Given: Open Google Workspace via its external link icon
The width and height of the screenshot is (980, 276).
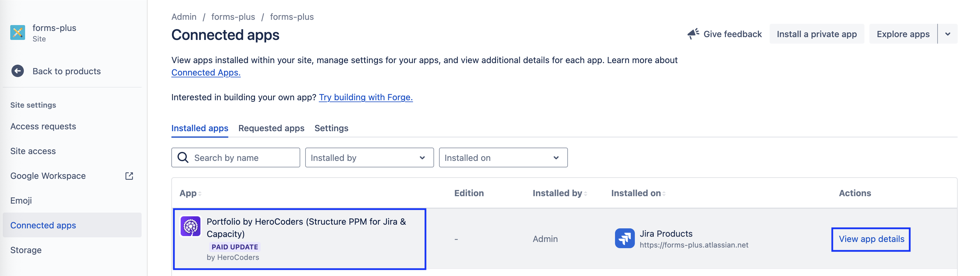Looking at the screenshot, I should click(x=129, y=176).
